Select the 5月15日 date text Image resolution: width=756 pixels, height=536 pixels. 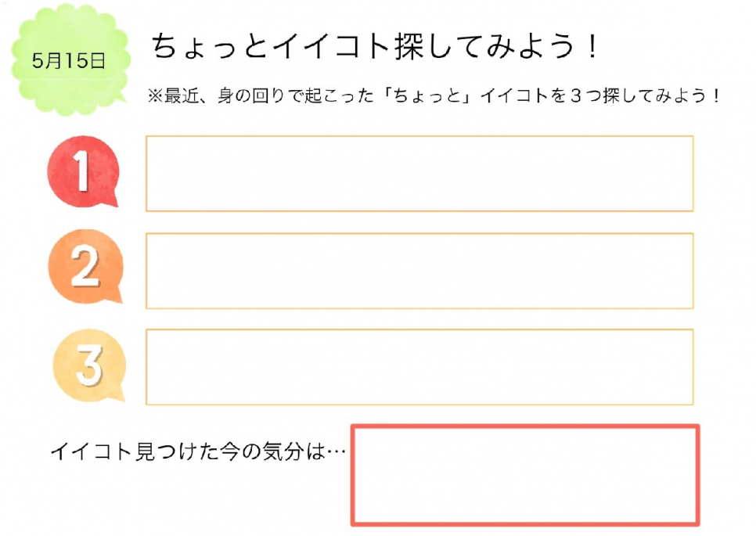(69, 61)
